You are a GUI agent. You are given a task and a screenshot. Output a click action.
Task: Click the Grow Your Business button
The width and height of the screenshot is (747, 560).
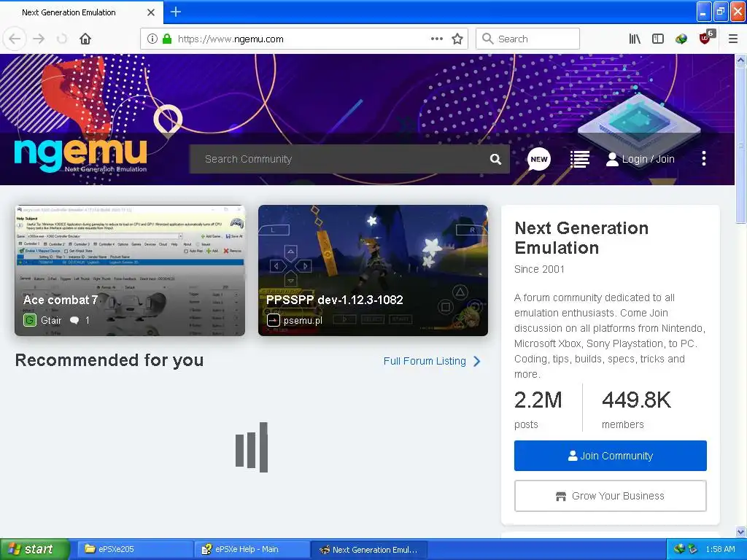pyautogui.click(x=611, y=496)
